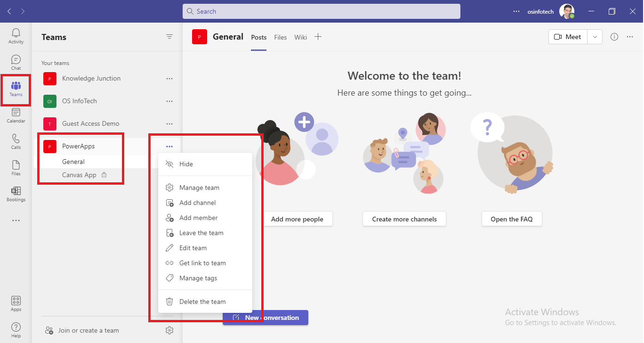This screenshot has width=644, height=343.
Task: Open settings and more ellipsis near profile
Action: click(x=516, y=11)
